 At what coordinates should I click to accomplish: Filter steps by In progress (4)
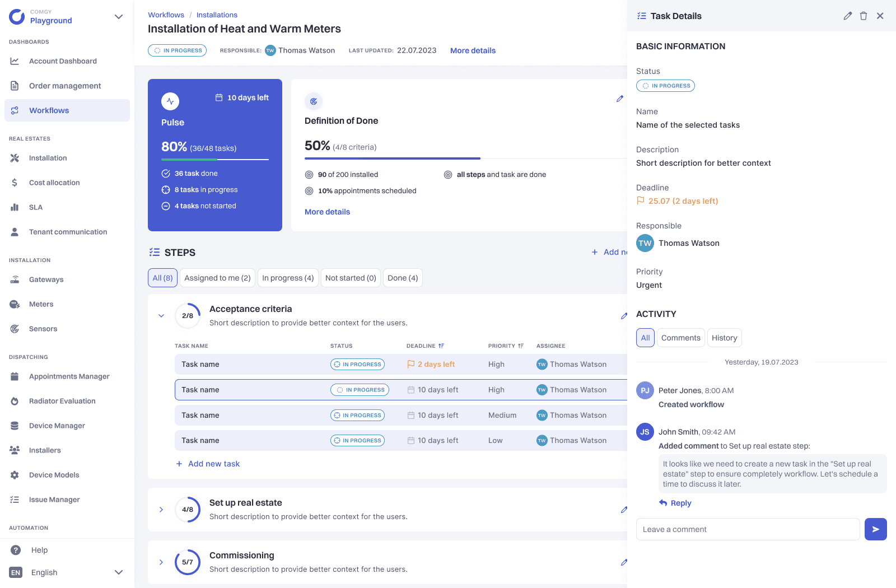(288, 278)
